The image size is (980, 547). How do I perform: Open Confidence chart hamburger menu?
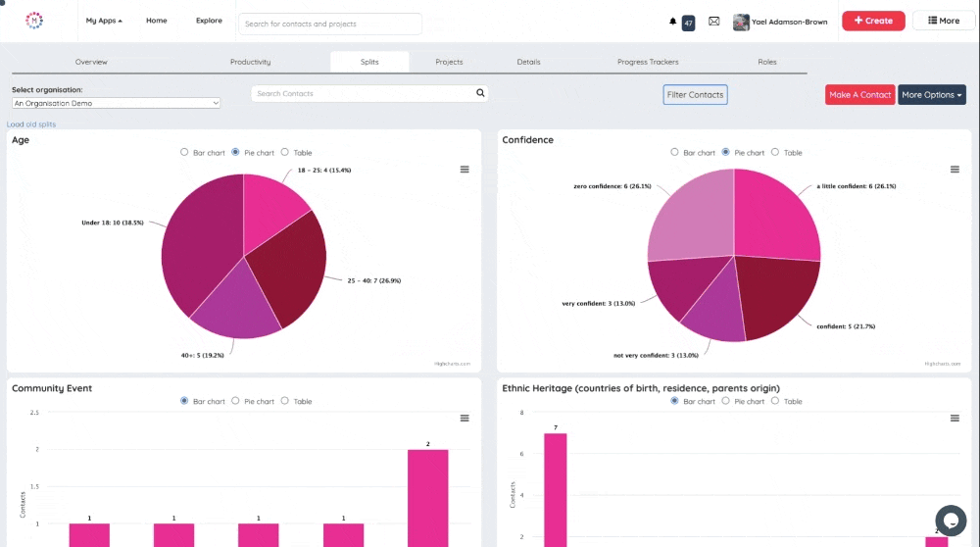(x=955, y=170)
